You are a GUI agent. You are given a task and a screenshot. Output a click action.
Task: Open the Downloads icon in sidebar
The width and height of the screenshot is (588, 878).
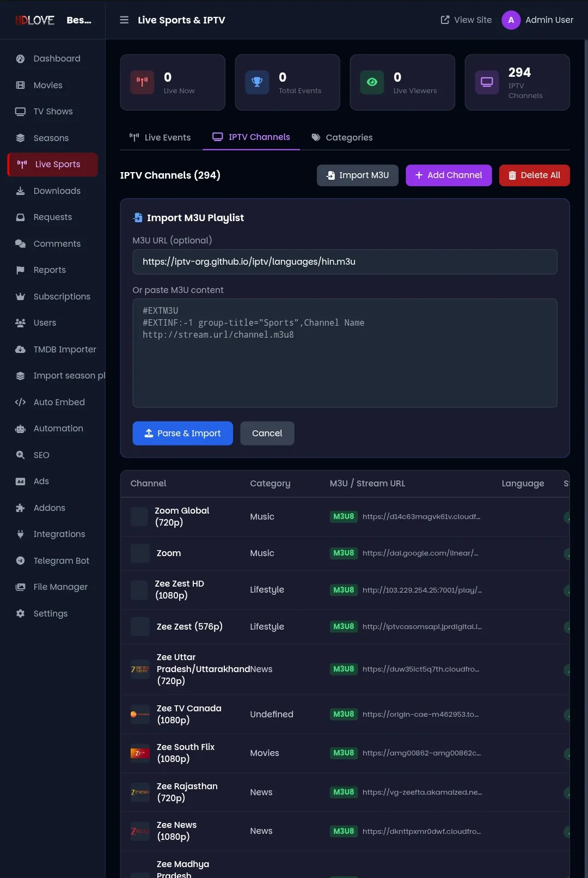pos(20,191)
